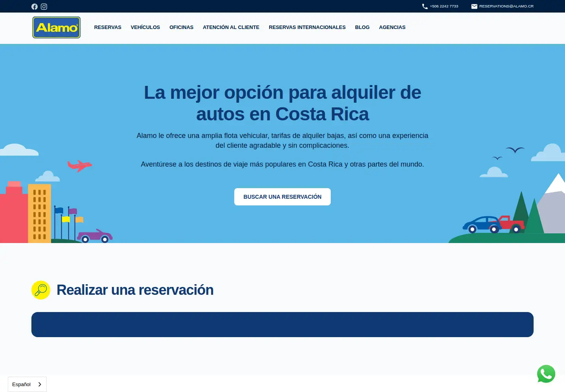
Task: Click the 'La mejor opción para alquiler' headline
Action: click(x=282, y=103)
